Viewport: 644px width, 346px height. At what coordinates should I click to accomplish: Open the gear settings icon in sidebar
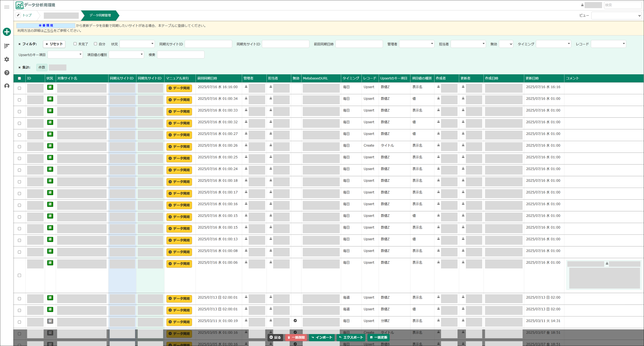pyautogui.click(x=7, y=60)
